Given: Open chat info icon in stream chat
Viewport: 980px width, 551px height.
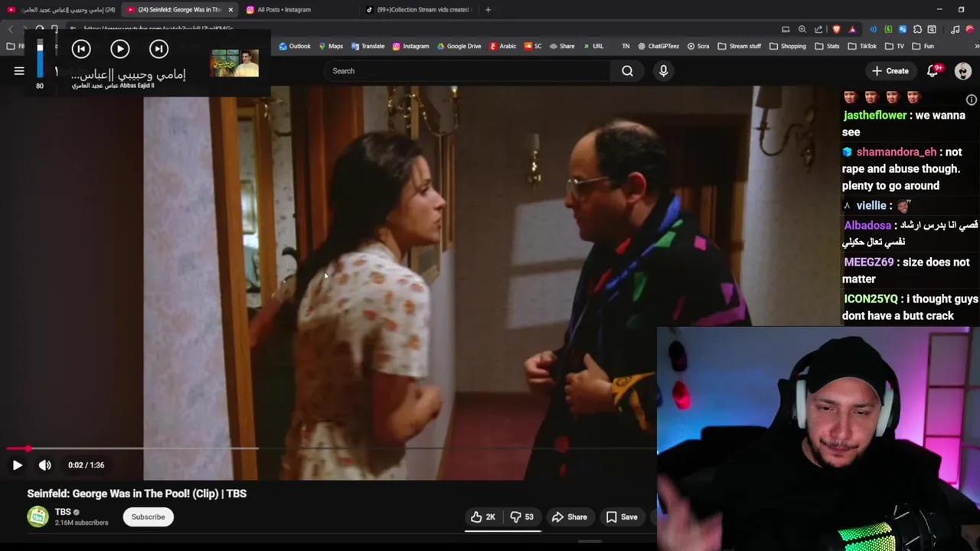Looking at the screenshot, I should (972, 99).
